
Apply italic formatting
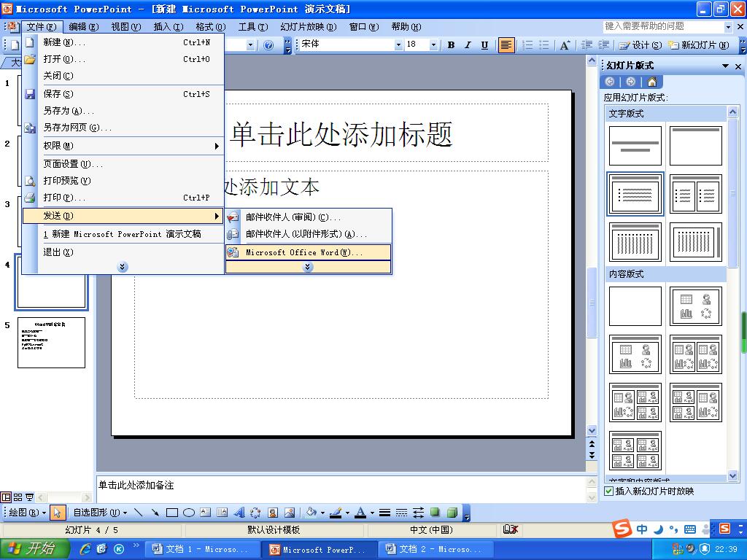click(468, 44)
